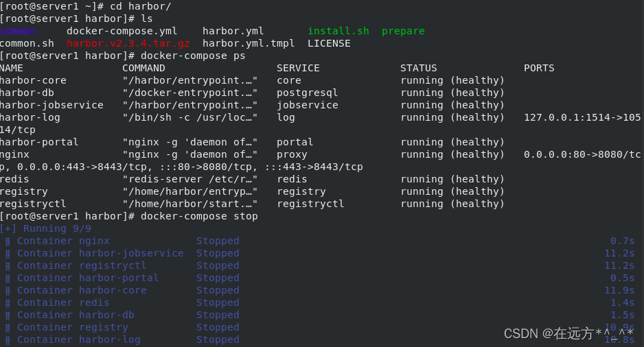Screen dimensions: 644x347
Task: Click the green 'prepare' script name
Action: [403, 32]
